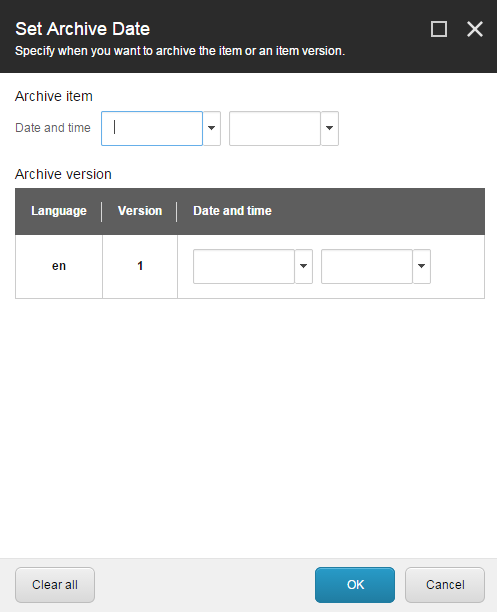The height and width of the screenshot is (612, 497).
Task: Close the Set Archive Date dialog
Action: 475,29
